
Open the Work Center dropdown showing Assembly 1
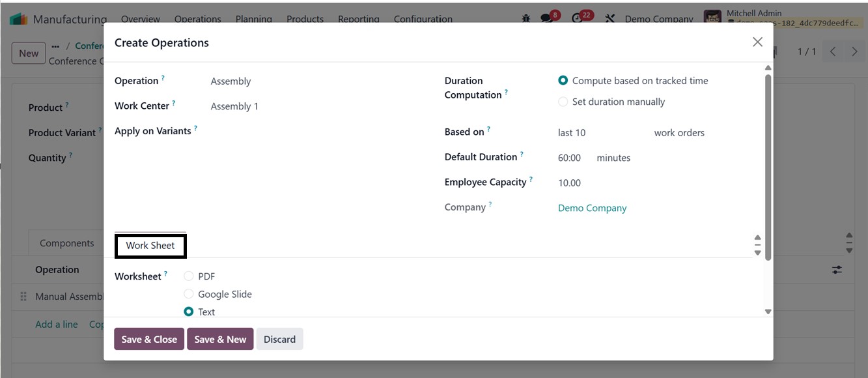pyautogui.click(x=313, y=106)
